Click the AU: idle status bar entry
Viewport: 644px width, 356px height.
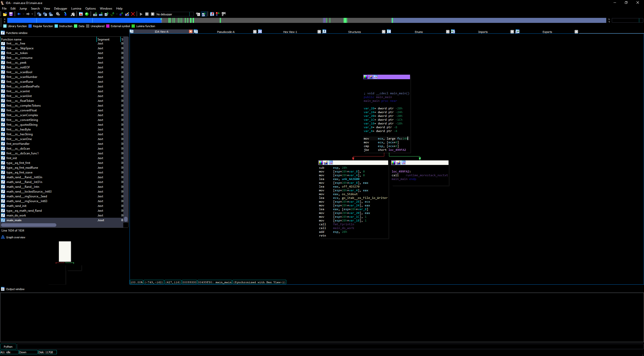click(x=9, y=352)
